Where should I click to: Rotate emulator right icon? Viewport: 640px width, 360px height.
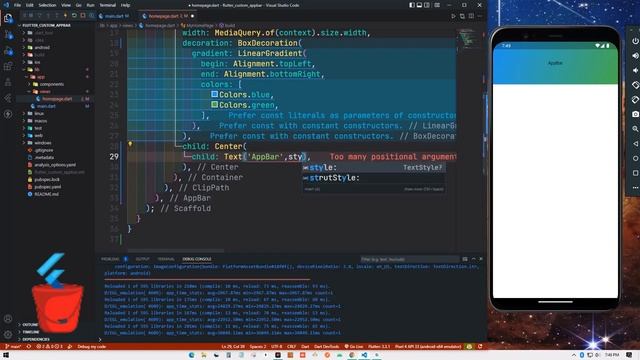point(635,100)
